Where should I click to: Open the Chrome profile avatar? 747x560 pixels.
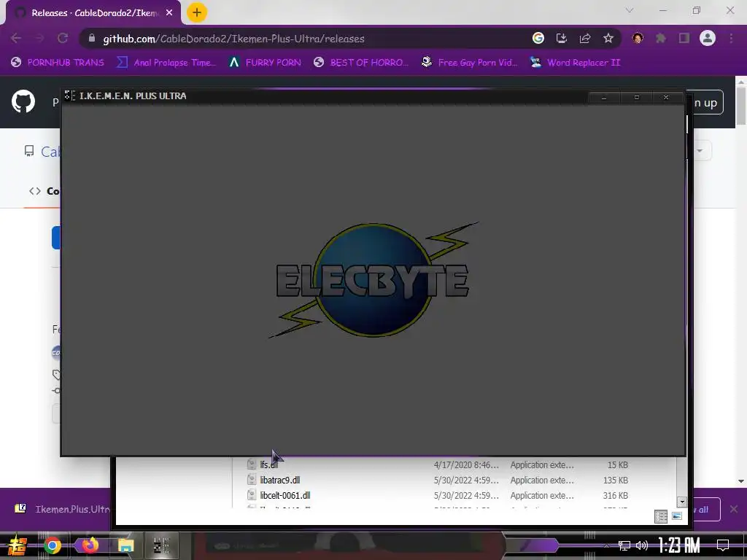(x=708, y=38)
